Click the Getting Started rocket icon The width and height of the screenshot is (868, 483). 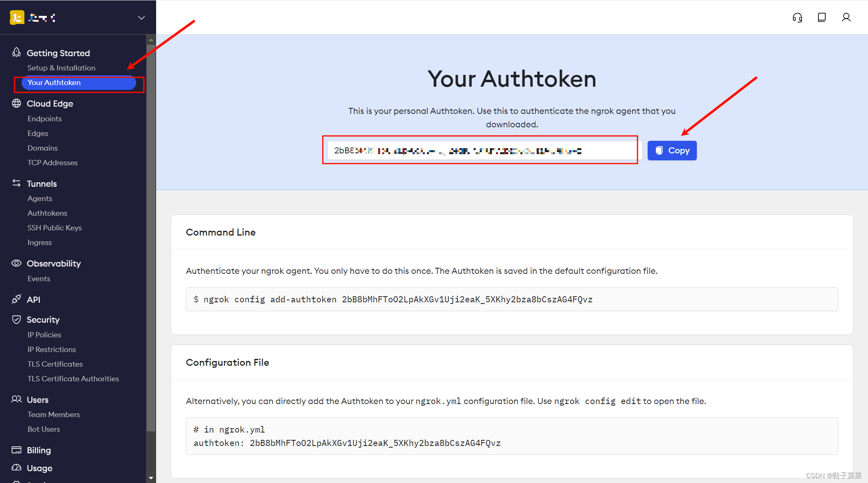(16, 52)
